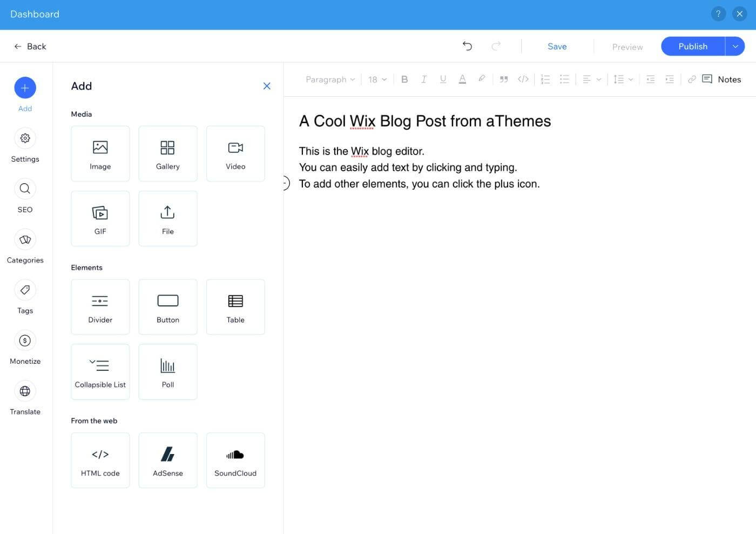
Task: Open the text color picker
Action: (462, 79)
